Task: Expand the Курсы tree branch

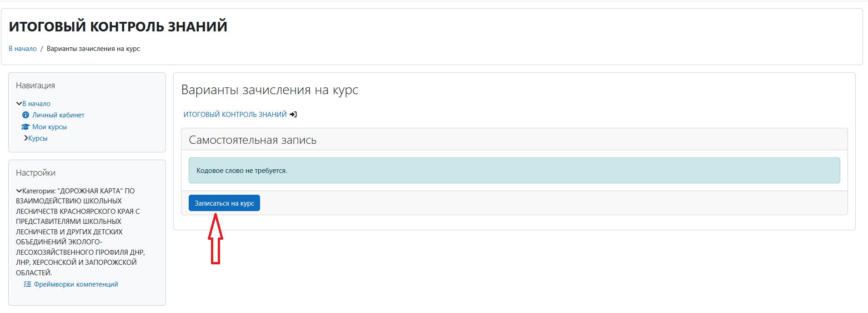Action: (26, 138)
